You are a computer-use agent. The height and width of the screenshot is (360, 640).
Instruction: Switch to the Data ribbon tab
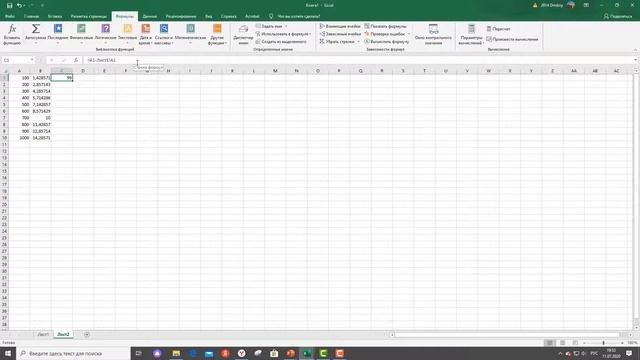150,16
